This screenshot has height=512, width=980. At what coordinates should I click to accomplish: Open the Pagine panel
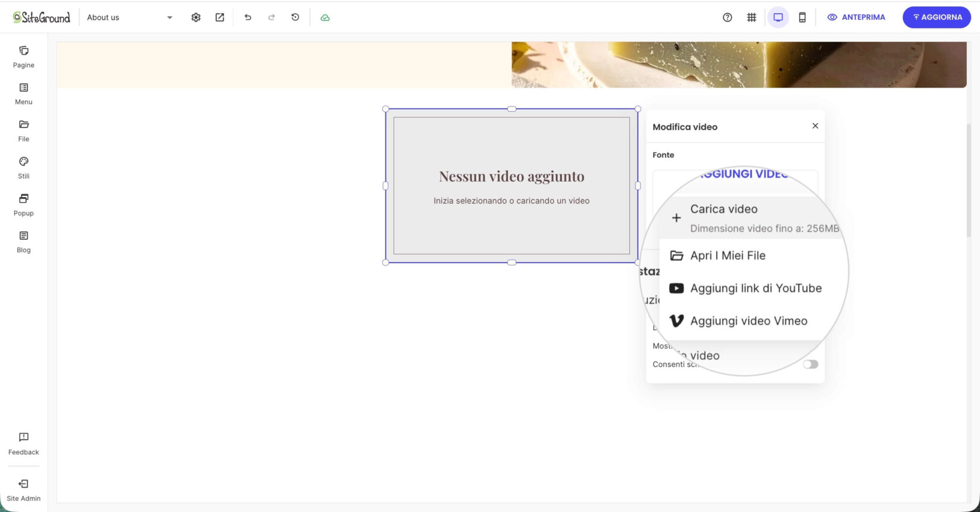click(24, 57)
